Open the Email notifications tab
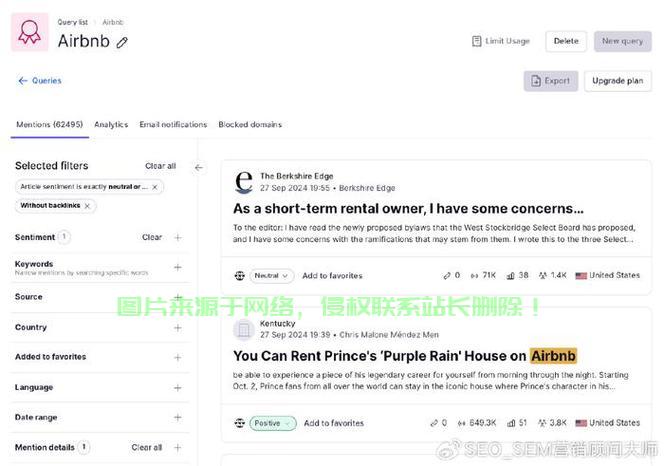The image size is (664, 466). (x=173, y=125)
